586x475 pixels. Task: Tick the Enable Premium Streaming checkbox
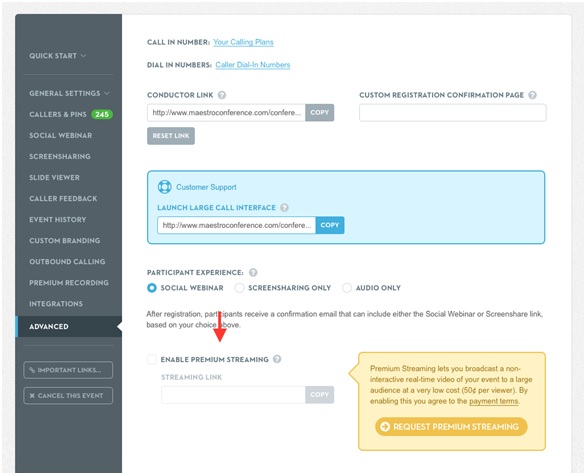tap(152, 359)
